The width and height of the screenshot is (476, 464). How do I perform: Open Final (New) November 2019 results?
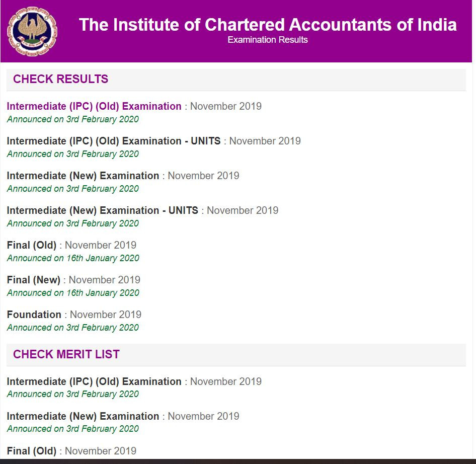[x=34, y=280]
